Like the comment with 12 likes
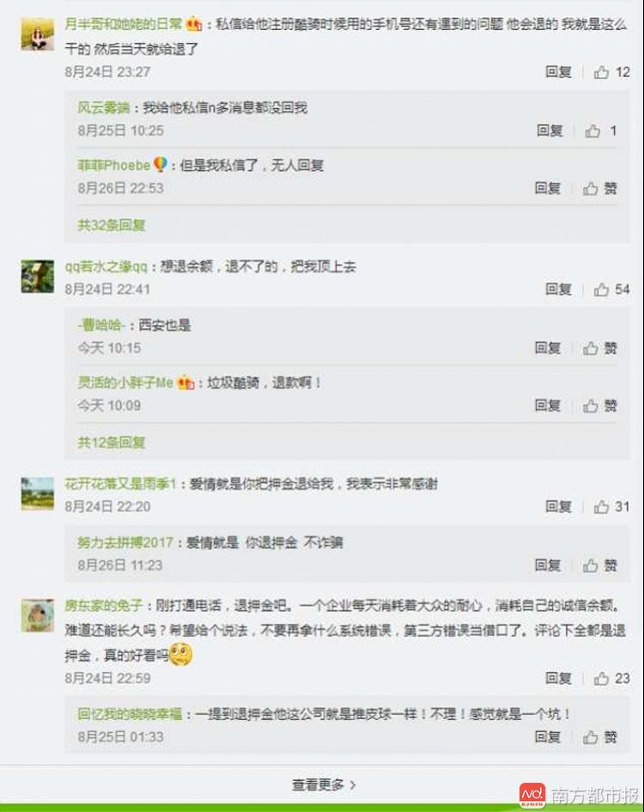 (x=611, y=72)
